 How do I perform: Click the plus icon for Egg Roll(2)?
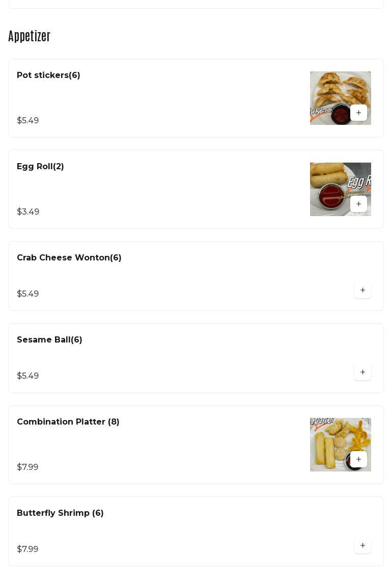click(x=358, y=204)
